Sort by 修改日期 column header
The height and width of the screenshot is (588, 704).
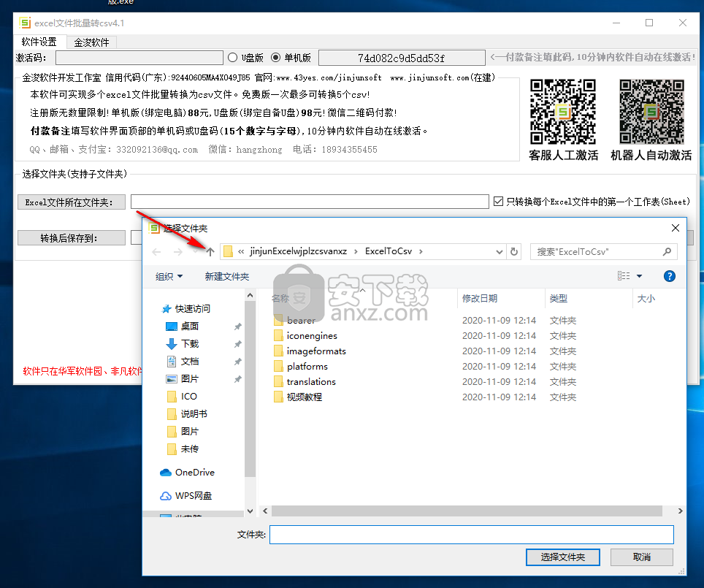tap(480, 298)
